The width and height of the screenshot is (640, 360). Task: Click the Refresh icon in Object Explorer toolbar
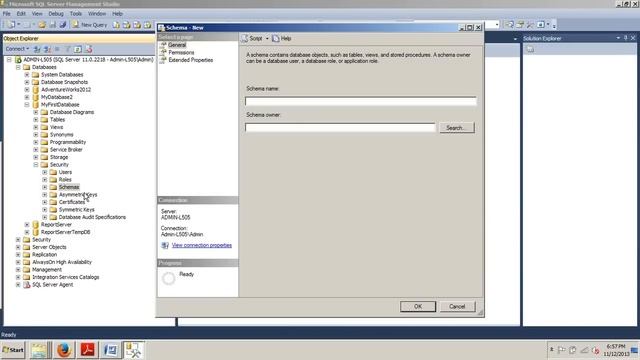(x=78, y=49)
